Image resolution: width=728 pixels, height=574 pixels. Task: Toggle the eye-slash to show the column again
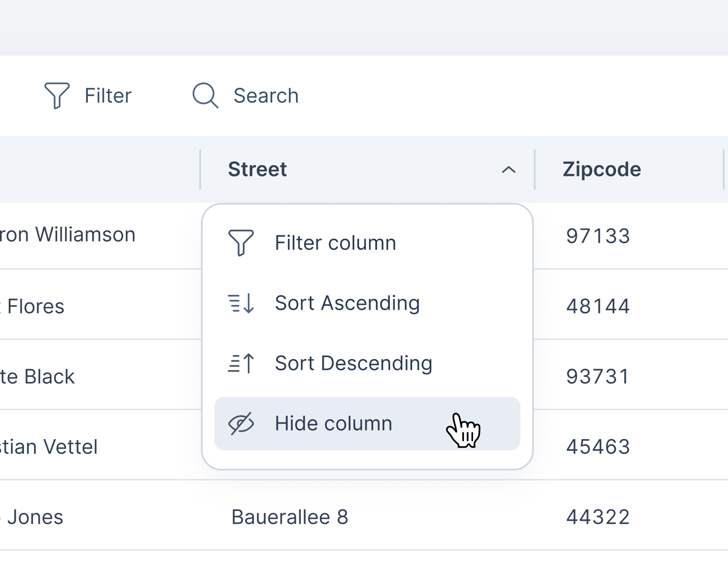241,423
